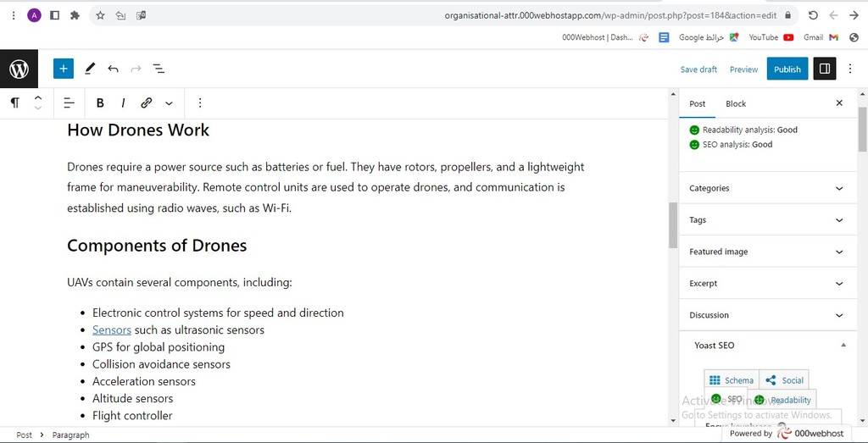Screen dimensions: 868x443
Task: Click the sidebar vertical scrollbar thumb
Action: click(862, 130)
